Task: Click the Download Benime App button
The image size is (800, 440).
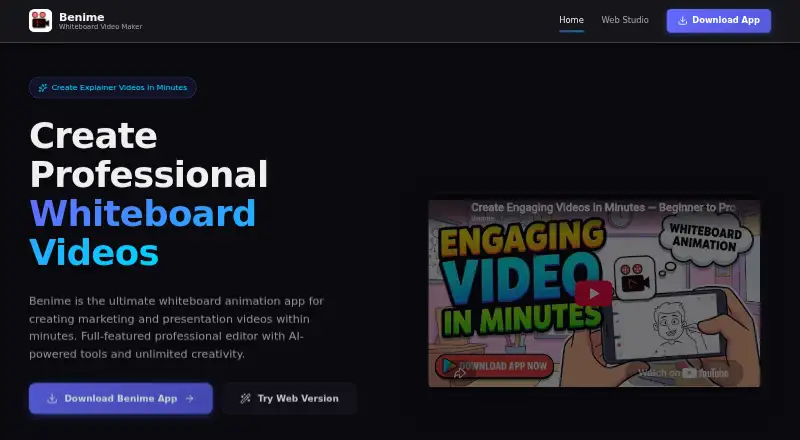Action: (120, 398)
